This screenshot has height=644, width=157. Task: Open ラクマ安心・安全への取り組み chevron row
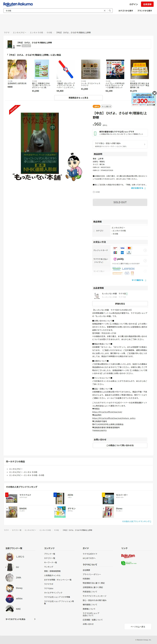(x=120, y=145)
